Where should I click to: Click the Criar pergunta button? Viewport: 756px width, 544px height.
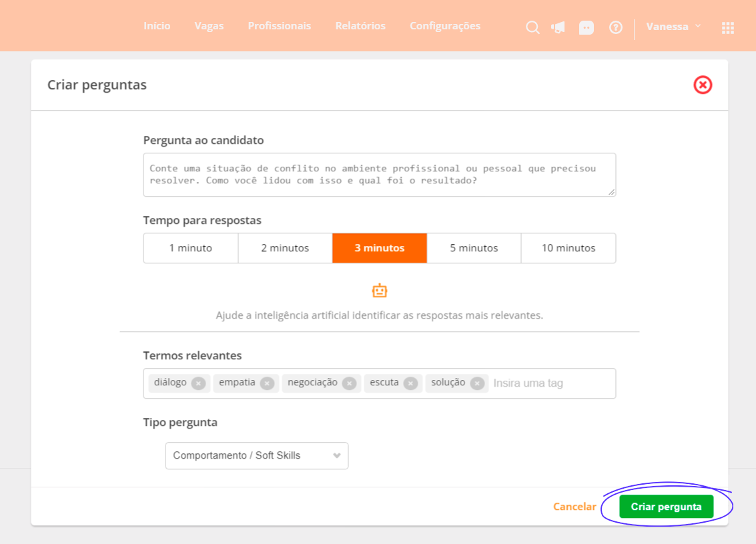point(667,507)
